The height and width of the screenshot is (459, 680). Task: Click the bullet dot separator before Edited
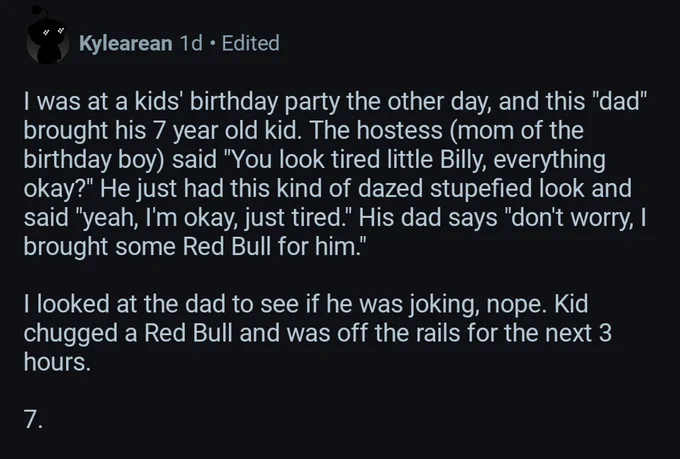tap(212, 43)
